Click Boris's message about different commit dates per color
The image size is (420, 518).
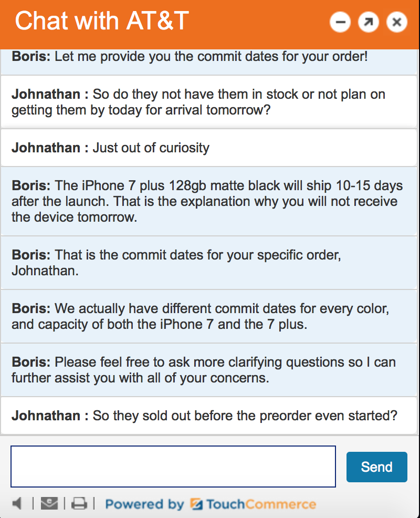pyautogui.click(x=208, y=316)
